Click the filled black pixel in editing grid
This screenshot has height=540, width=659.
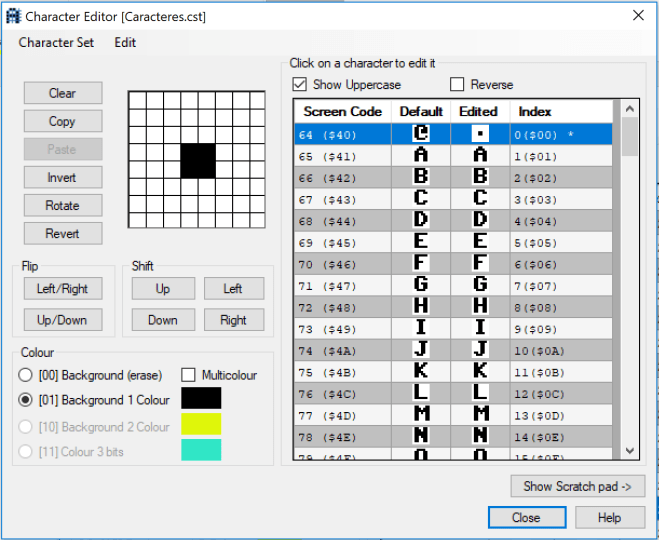click(x=197, y=161)
